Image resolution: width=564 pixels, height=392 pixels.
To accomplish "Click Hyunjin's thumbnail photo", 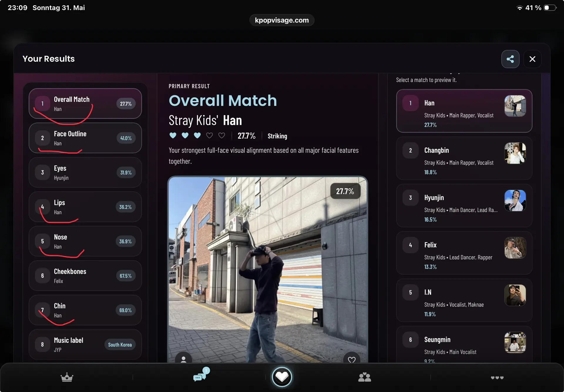I will (515, 201).
